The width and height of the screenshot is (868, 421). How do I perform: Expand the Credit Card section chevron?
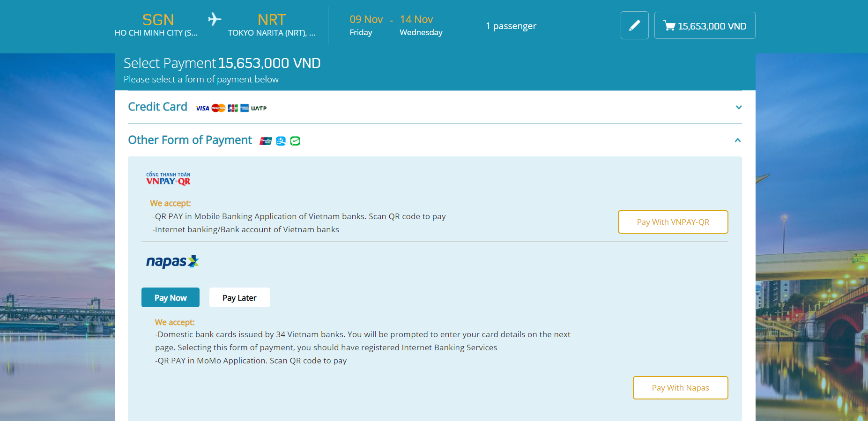click(x=739, y=107)
